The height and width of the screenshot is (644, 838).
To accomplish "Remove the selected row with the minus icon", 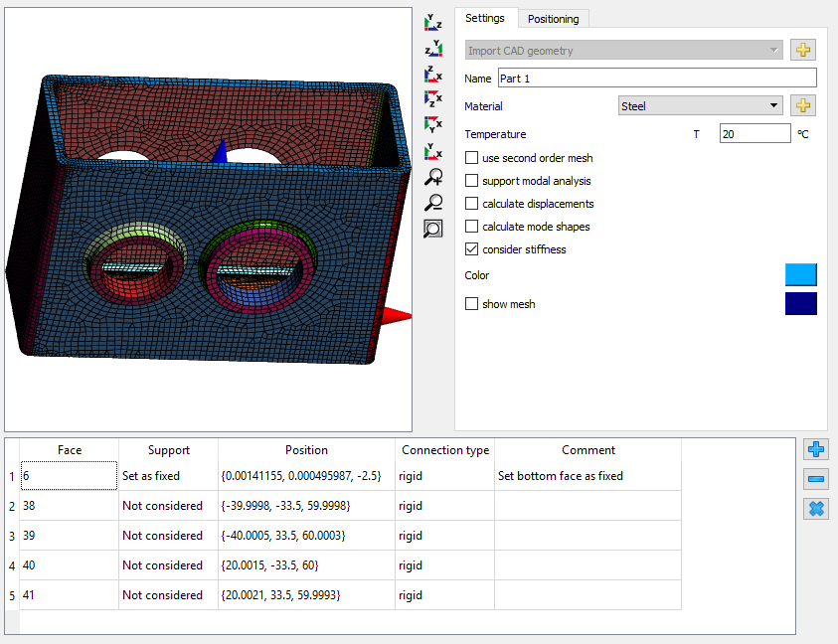I will click(816, 480).
